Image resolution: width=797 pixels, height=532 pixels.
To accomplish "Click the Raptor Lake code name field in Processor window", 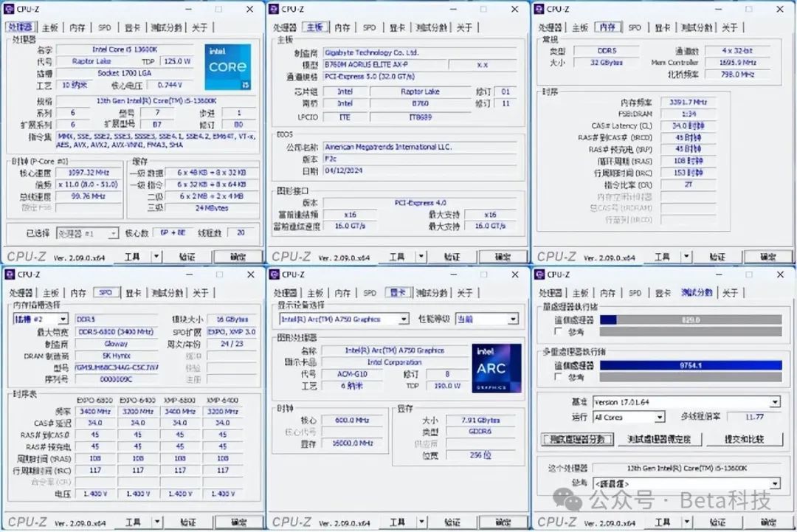I will (x=91, y=61).
